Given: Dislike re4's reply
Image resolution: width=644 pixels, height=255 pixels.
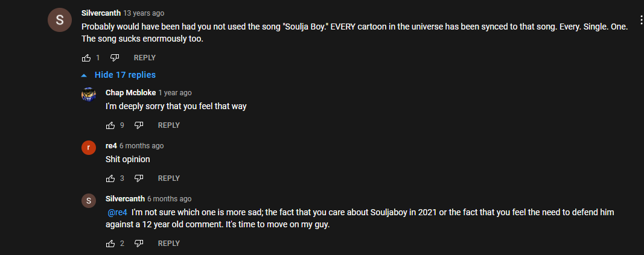Looking at the screenshot, I should pos(139,178).
